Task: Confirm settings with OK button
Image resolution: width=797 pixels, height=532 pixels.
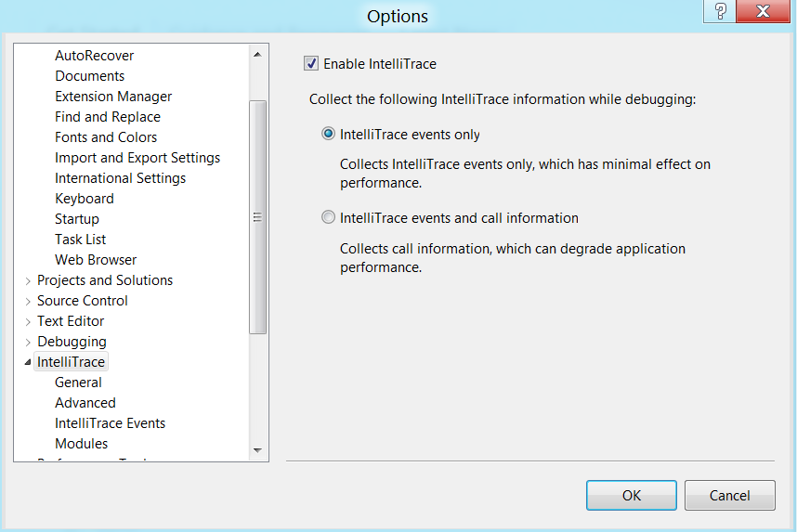Action: coord(632,495)
